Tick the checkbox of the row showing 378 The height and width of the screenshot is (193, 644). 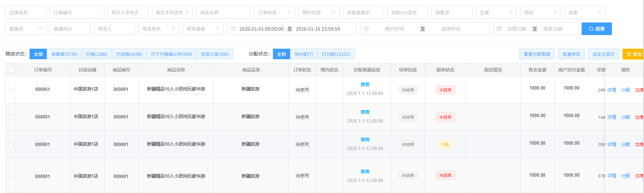pos(11,176)
